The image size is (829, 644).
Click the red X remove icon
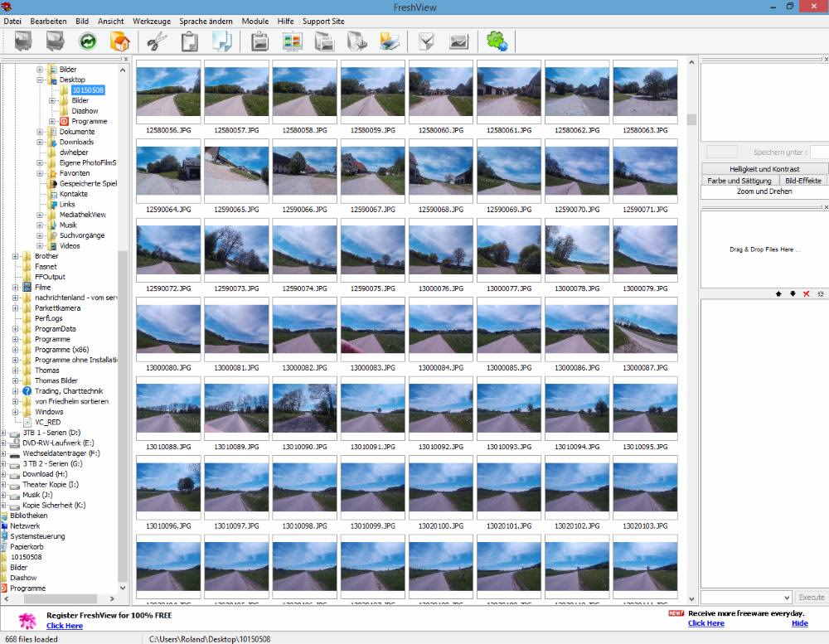click(806, 293)
